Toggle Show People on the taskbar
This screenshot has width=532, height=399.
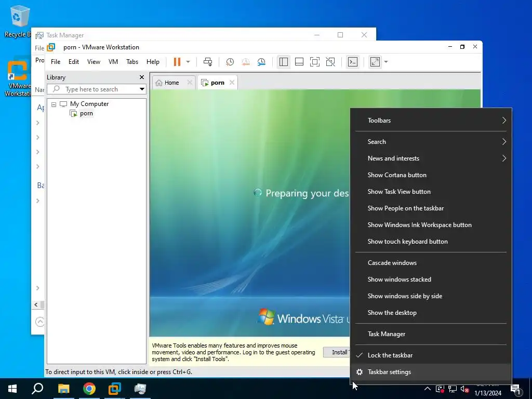(431, 208)
